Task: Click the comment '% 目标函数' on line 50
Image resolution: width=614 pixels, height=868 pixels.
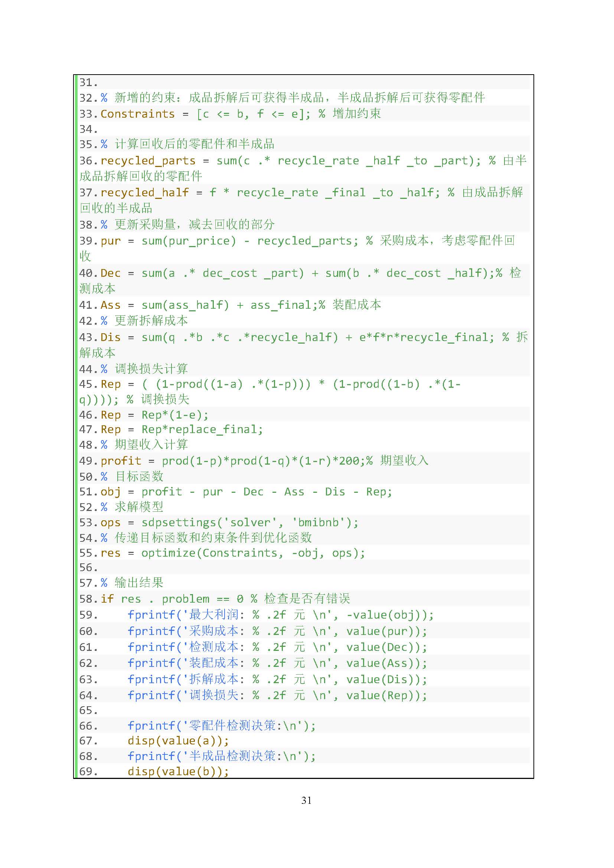Action: [131, 476]
